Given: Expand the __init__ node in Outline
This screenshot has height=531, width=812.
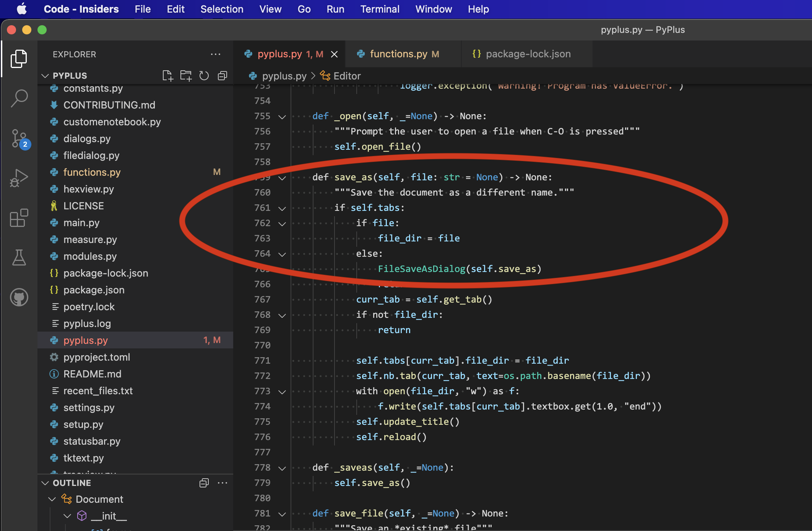Looking at the screenshot, I should pyautogui.click(x=68, y=516).
